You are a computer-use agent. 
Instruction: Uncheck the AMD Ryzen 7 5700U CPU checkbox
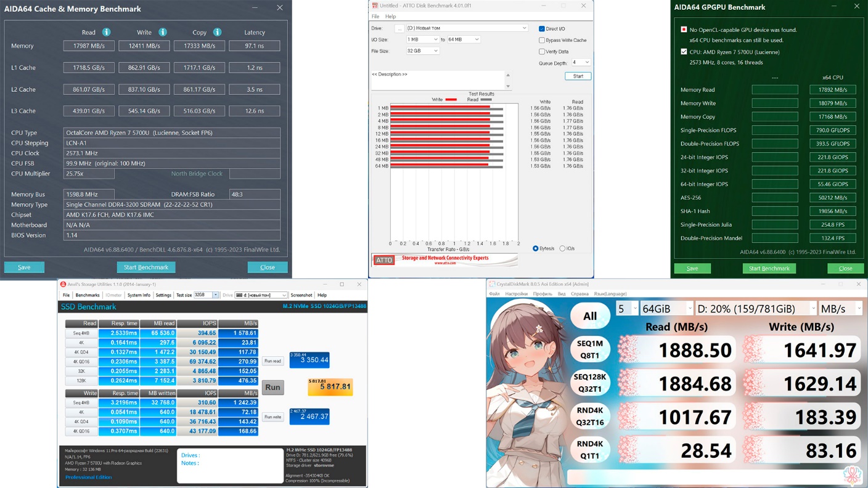[x=684, y=52]
